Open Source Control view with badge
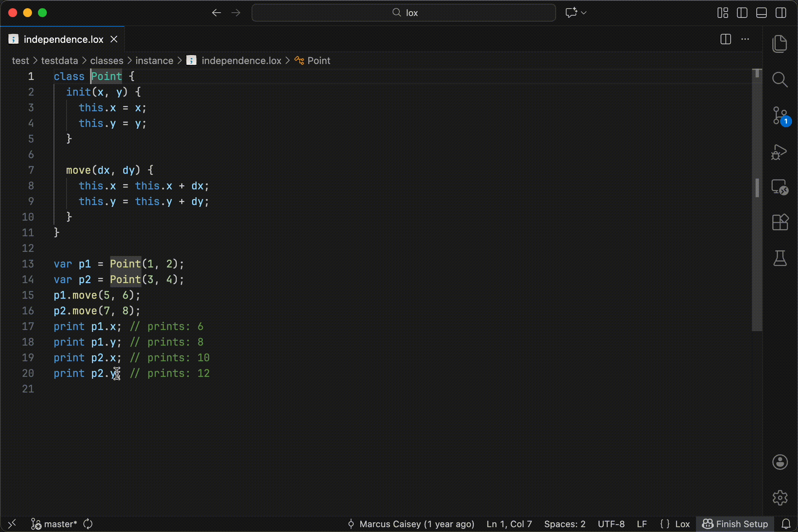 (780, 116)
